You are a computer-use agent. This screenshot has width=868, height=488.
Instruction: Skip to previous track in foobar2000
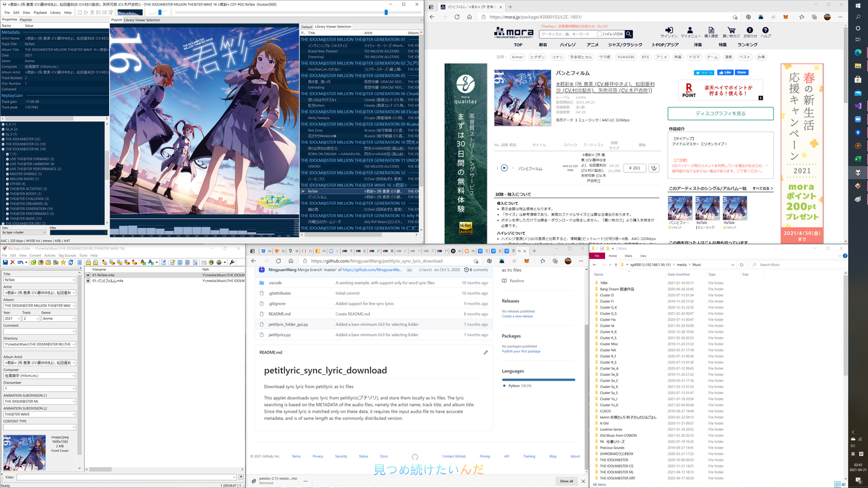[98, 12]
